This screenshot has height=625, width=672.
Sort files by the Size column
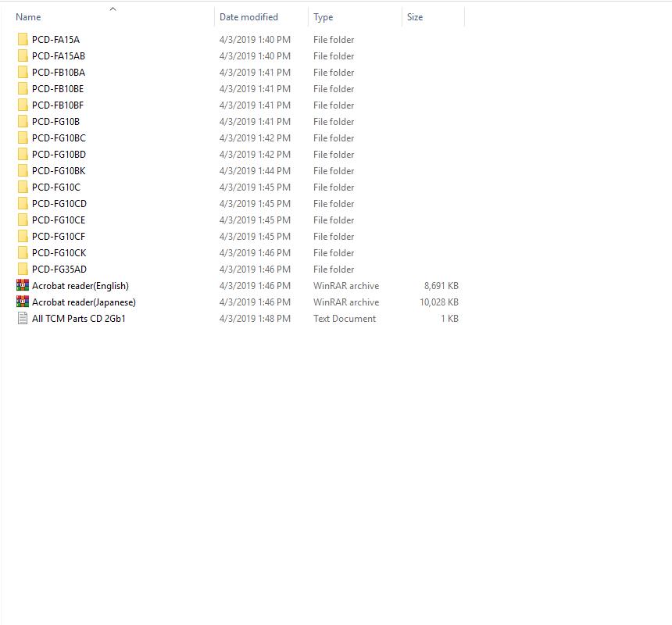tap(415, 17)
